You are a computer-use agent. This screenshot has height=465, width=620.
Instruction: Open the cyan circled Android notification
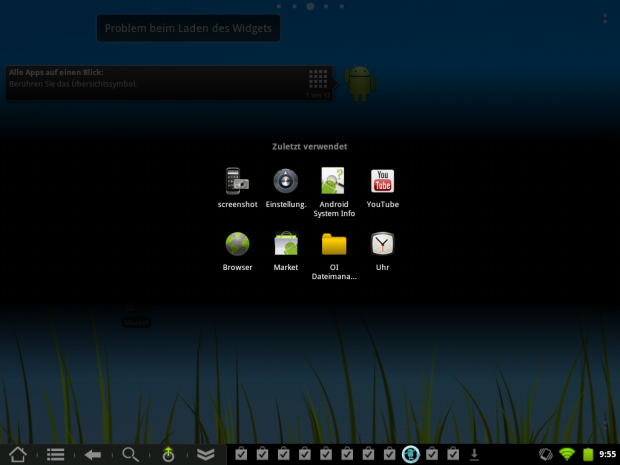(410, 454)
